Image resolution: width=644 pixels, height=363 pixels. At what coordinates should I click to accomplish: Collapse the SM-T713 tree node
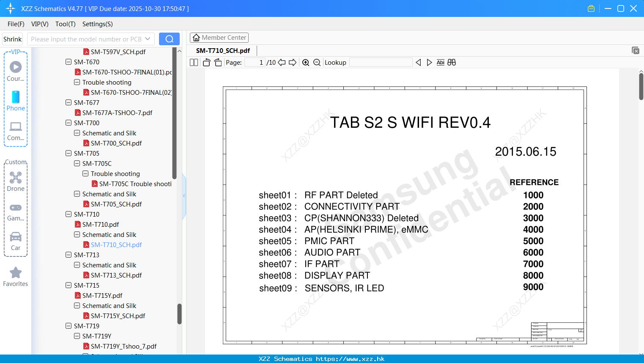69,255
